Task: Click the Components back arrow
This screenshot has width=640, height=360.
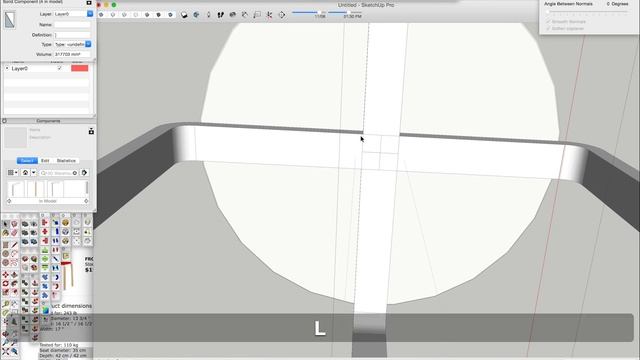Action: pos(9,201)
